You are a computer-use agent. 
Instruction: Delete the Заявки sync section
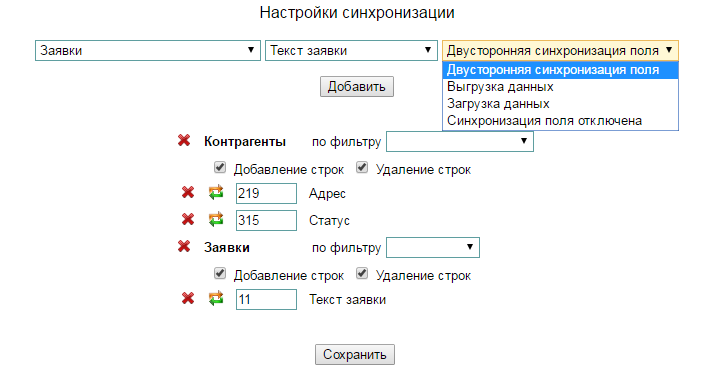[x=184, y=246]
